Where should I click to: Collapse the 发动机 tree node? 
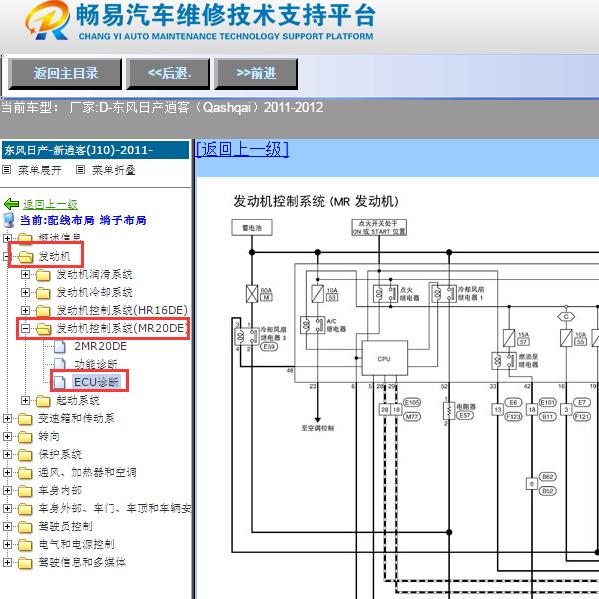(5, 256)
